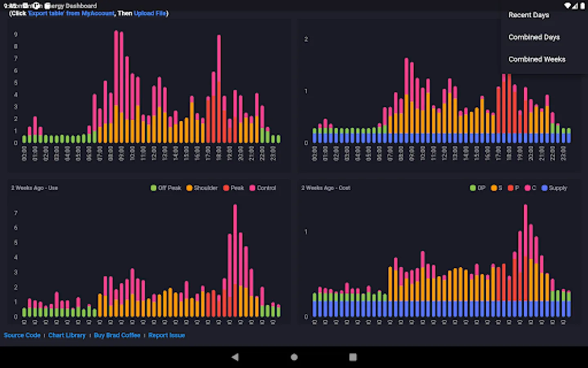Screen dimensions: 588x368
Task: Open the 'Export table' from MyAccount link
Action: click(x=71, y=13)
